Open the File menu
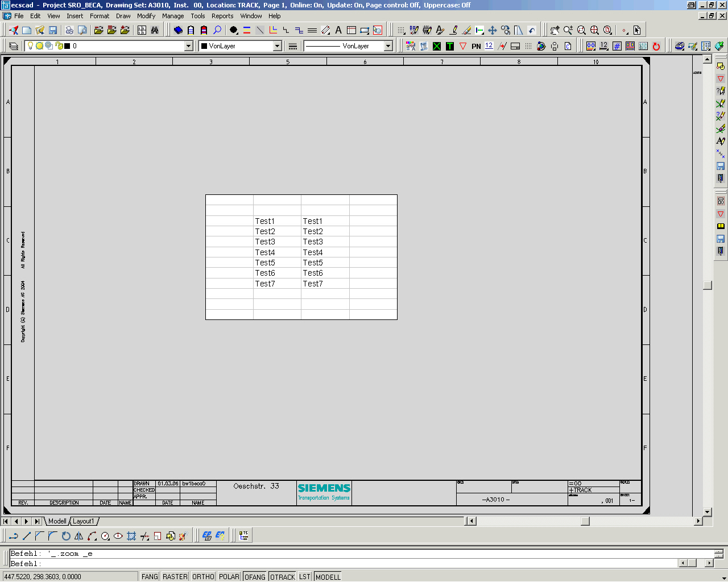Viewport: 728px width, 582px height. [x=19, y=16]
